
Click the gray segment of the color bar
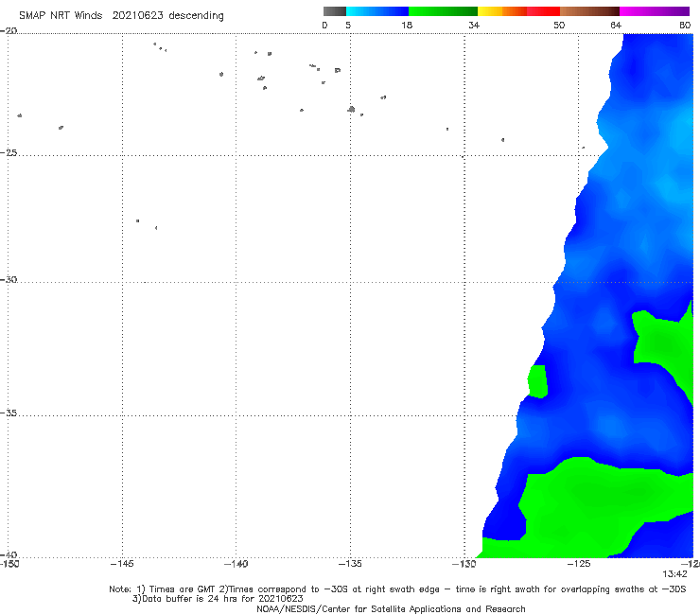334,11
